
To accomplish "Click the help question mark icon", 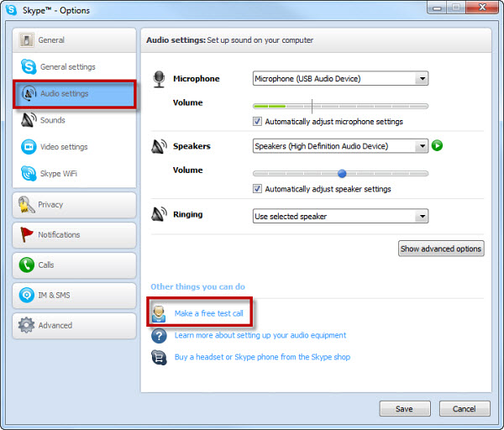I will click(x=159, y=335).
